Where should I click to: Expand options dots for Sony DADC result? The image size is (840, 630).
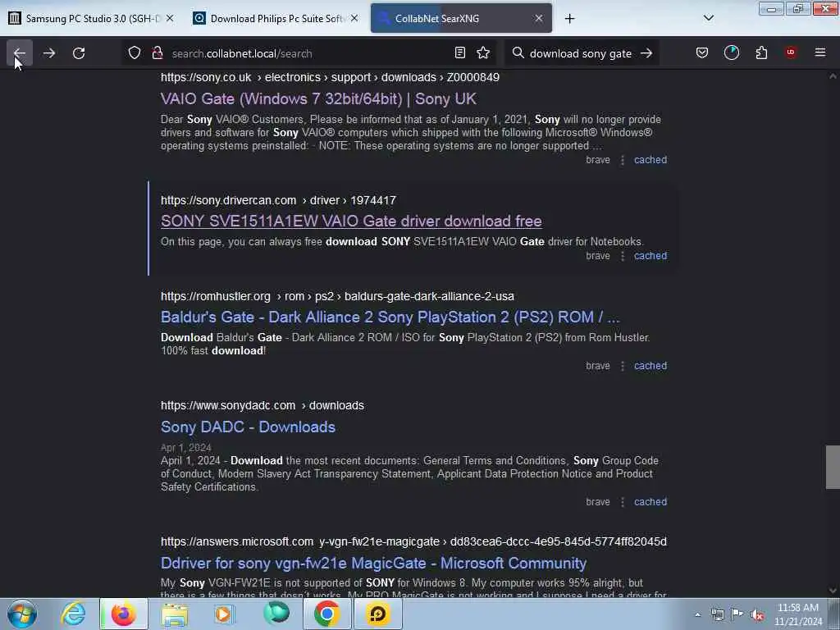[622, 502]
